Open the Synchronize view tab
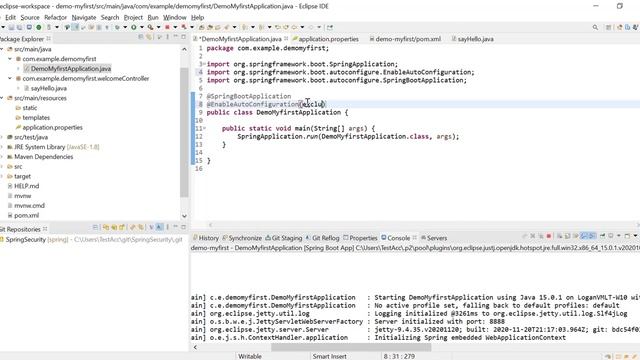Image resolution: width=640 pixels, height=360 pixels. tap(242, 238)
